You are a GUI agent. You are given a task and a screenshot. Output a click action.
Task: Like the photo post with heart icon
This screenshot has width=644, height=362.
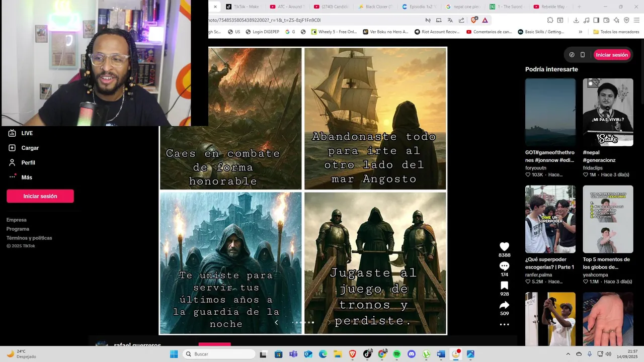tap(504, 246)
